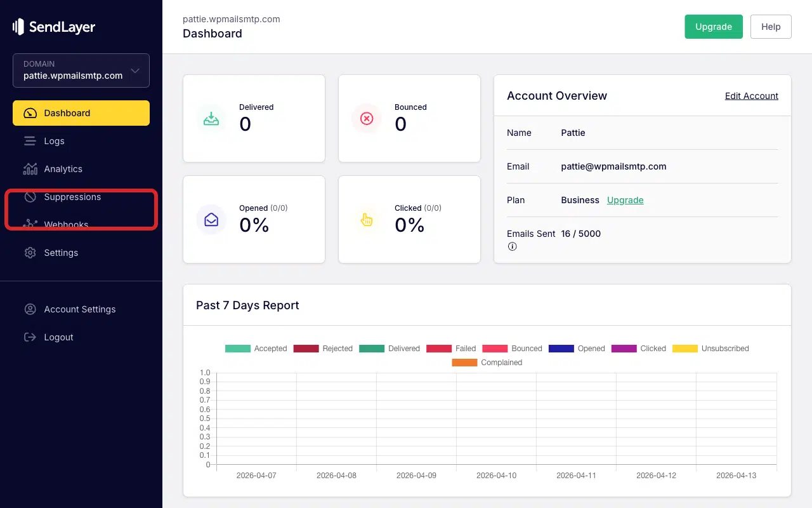812x508 pixels.
Task: Click the Delivered inbox icon
Action: coord(211,119)
